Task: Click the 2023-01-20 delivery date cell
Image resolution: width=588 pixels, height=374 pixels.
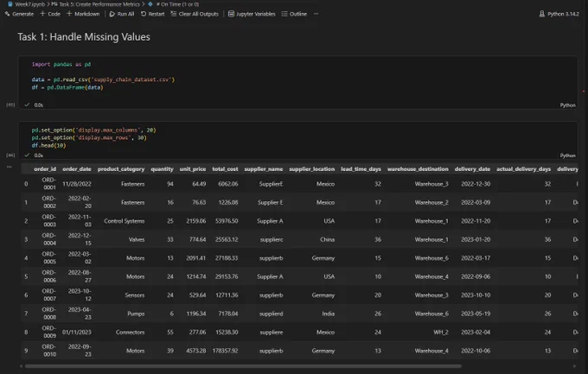Action: click(x=476, y=239)
